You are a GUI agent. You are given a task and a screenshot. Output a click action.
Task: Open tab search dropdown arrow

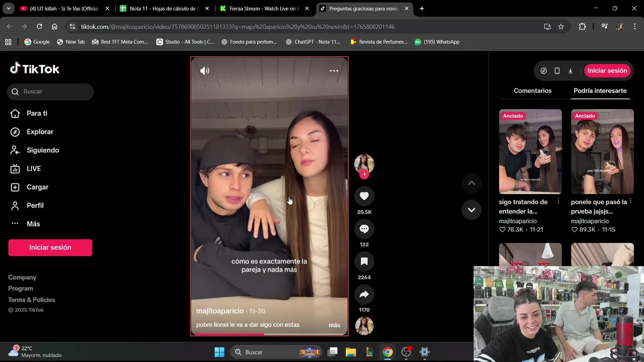tap(8, 9)
